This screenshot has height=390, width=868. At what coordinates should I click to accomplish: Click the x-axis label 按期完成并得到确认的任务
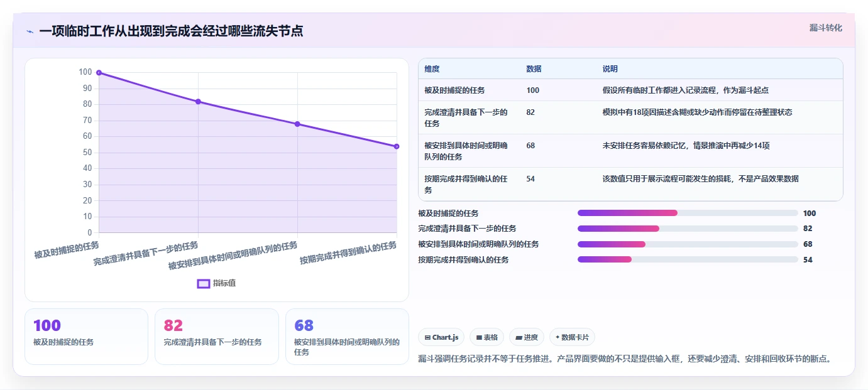point(348,253)
